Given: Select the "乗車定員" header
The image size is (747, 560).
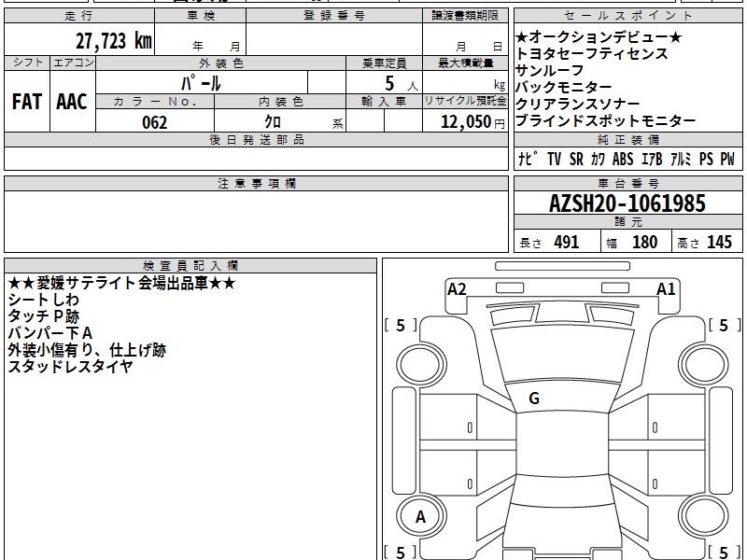Looking at the screenshot, I should coord(384,63).
